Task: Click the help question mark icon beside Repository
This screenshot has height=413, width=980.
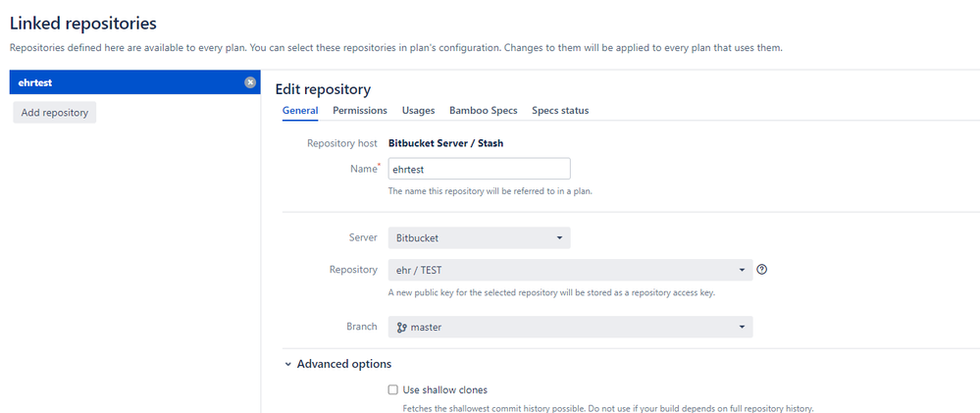Action: [x=761, y=270]
